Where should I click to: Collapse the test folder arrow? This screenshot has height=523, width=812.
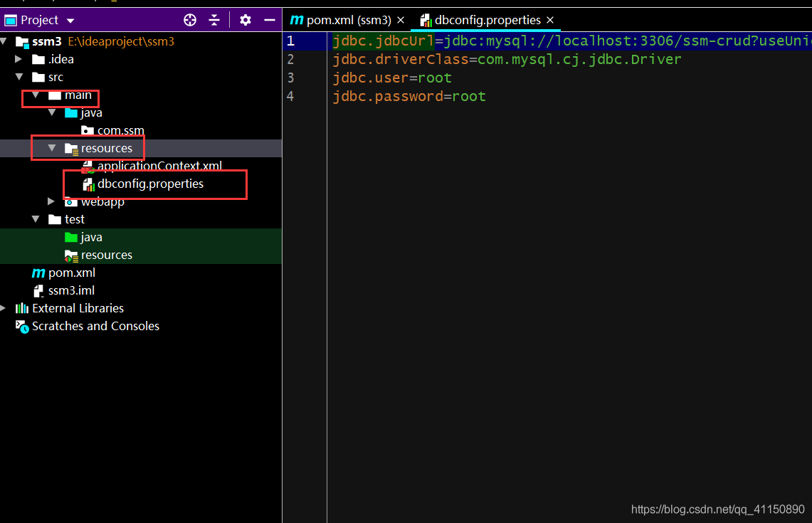tap(36, 219)
